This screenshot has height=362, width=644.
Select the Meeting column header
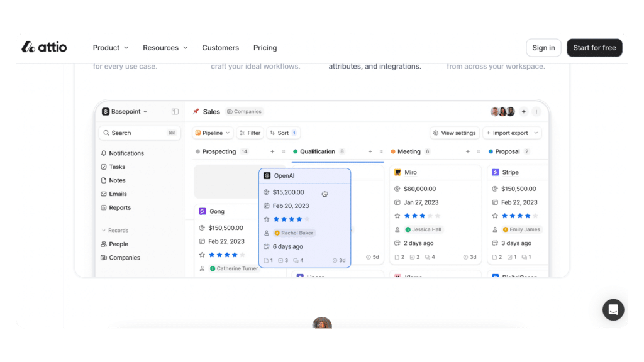coord(410,151)
